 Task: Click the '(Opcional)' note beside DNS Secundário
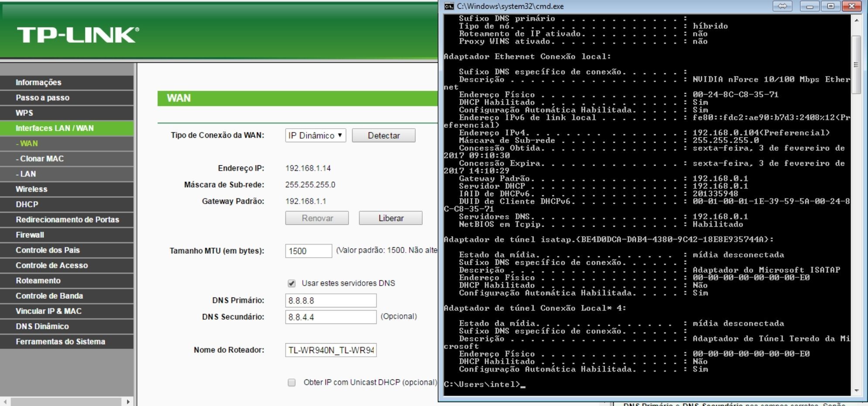point(399,317)
